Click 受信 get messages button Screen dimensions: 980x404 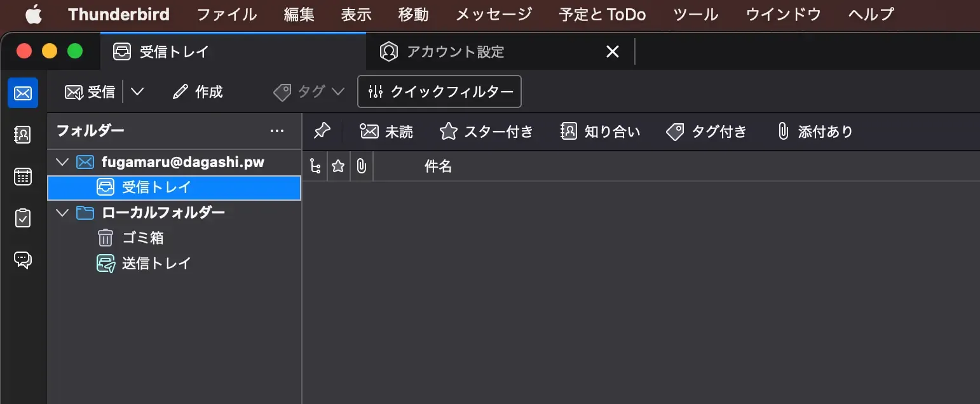[x=90, y=92]
